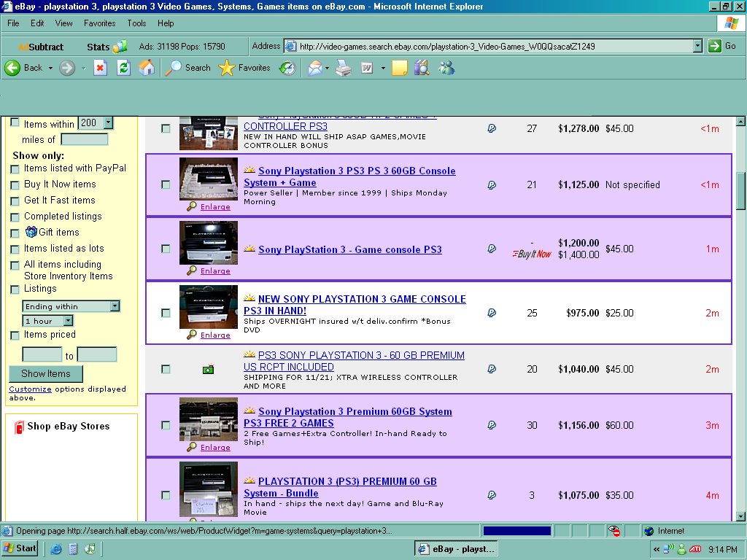Image resolution: width=747 pixels, height=560 pixels.
Task: Select checkbox for Game console PS3 listing
Action: click(x=166, y=249)
